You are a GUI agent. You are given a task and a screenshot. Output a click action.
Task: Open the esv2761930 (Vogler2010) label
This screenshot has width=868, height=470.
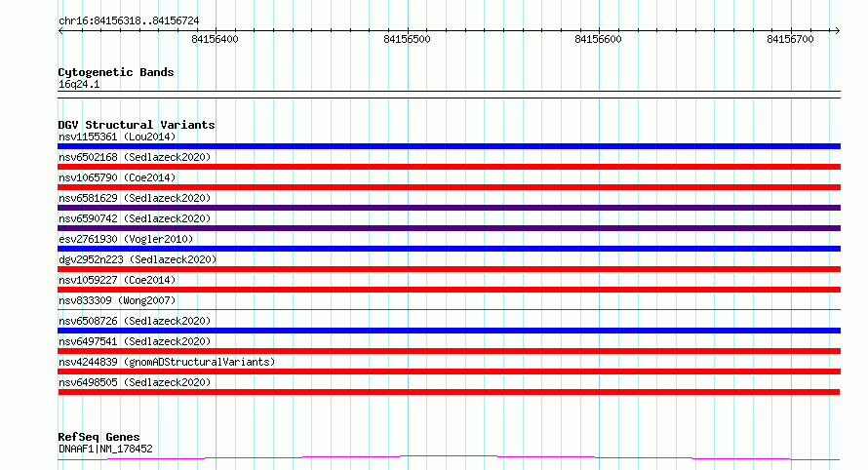(126, 239)
